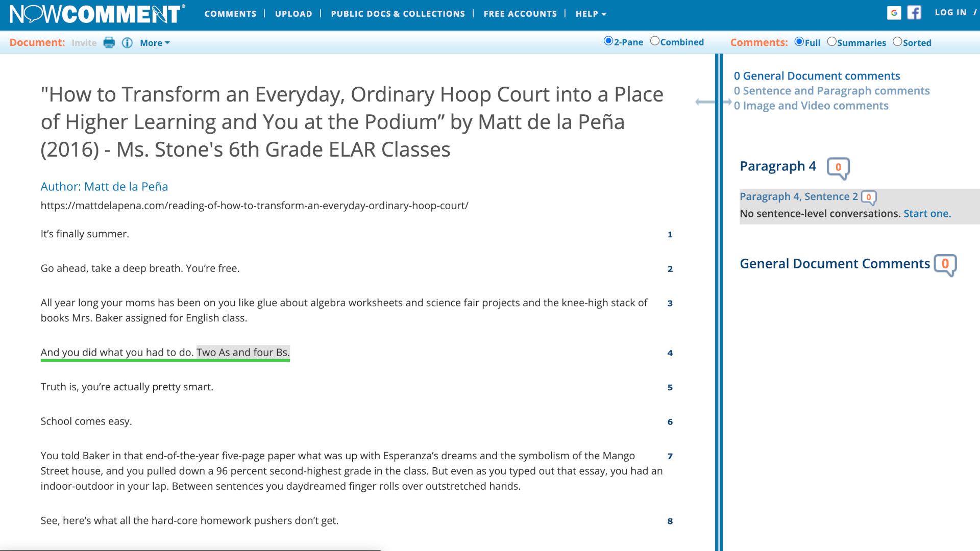The height and width of the screenshot is (551, 980).
Task: Click the General Document Comments bubble icon
Action: tap(945, 265)
